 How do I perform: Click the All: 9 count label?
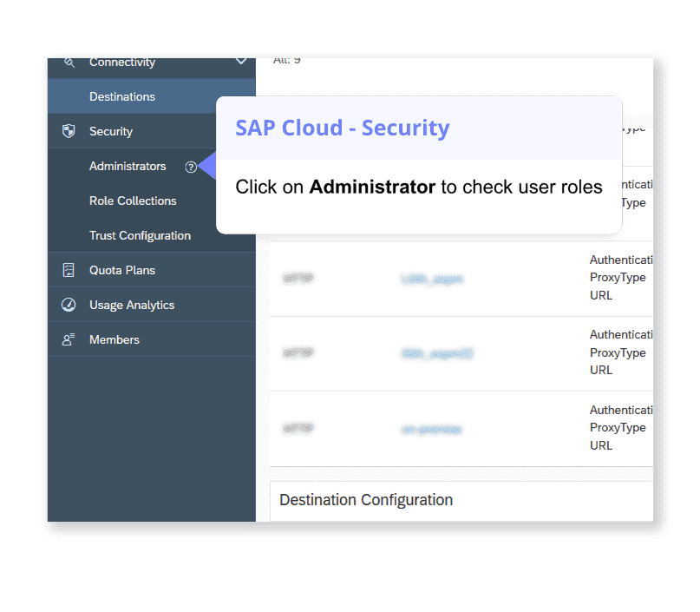(x=287, y=61)
